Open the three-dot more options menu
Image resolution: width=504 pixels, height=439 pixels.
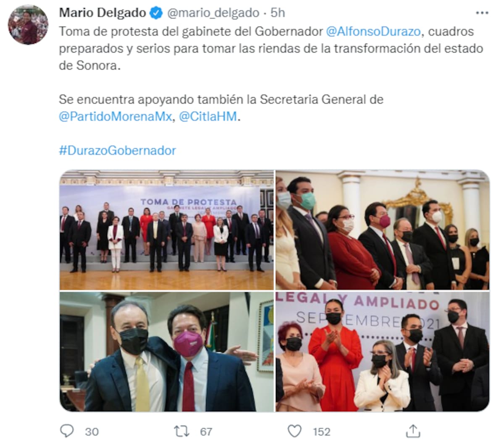(482, 13)
